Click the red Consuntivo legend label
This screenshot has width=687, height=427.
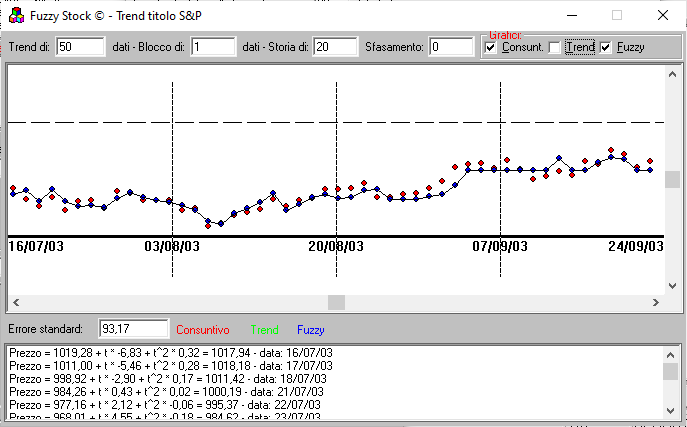point(203,329)
